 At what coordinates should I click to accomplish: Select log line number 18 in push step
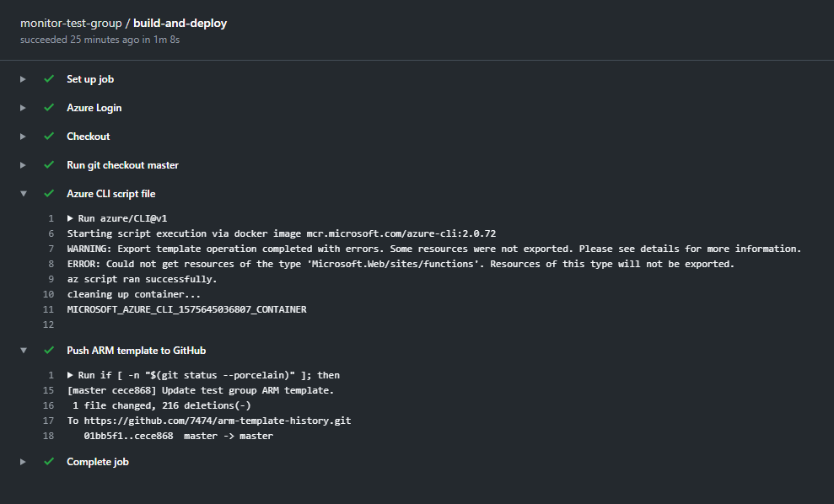coord(48,436)
